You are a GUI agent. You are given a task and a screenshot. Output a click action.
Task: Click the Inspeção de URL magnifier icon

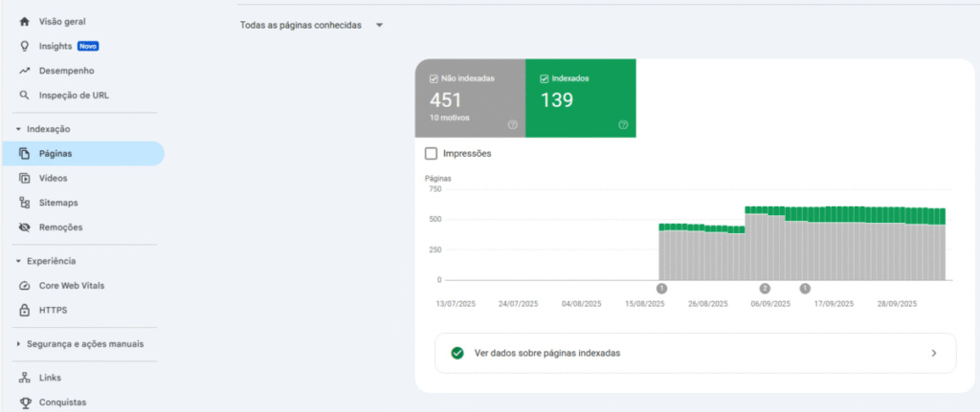tap(25, 96)
